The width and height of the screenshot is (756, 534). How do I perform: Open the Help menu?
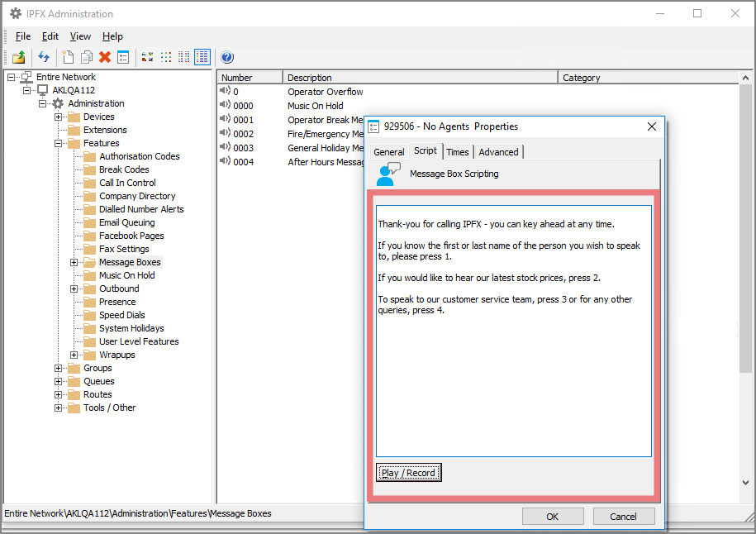pos(112,36)
